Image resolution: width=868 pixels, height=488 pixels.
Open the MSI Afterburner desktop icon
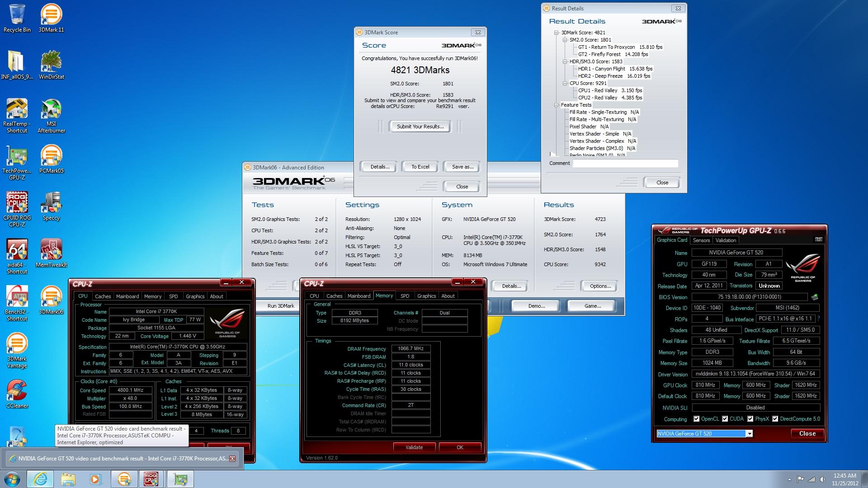[x=51, y=116]
